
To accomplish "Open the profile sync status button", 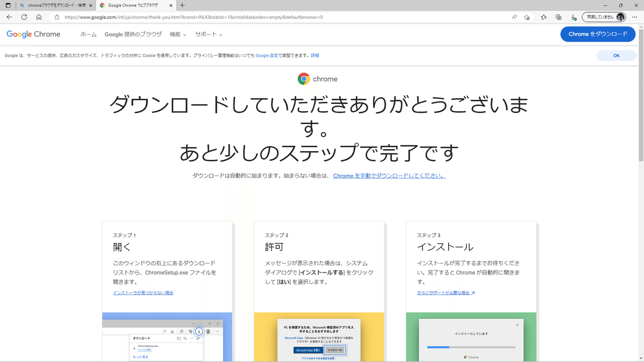I will [604, 17].
